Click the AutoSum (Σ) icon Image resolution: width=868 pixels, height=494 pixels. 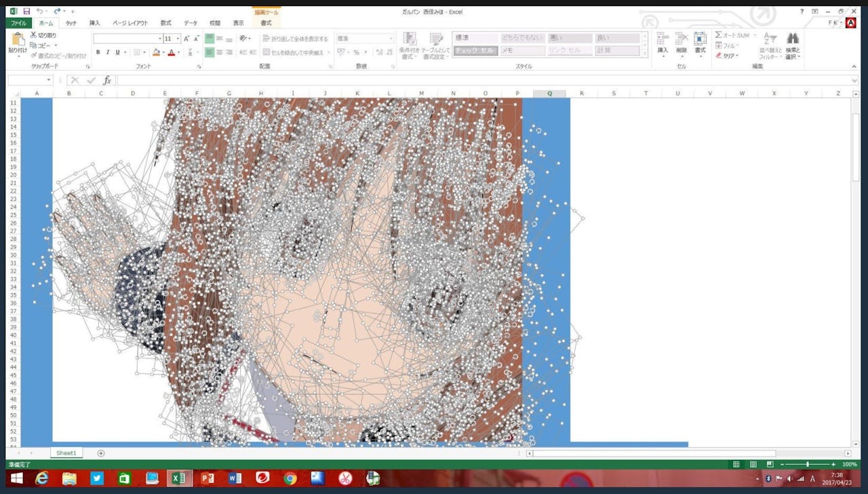pyautogui.click(x=719, y=35)
